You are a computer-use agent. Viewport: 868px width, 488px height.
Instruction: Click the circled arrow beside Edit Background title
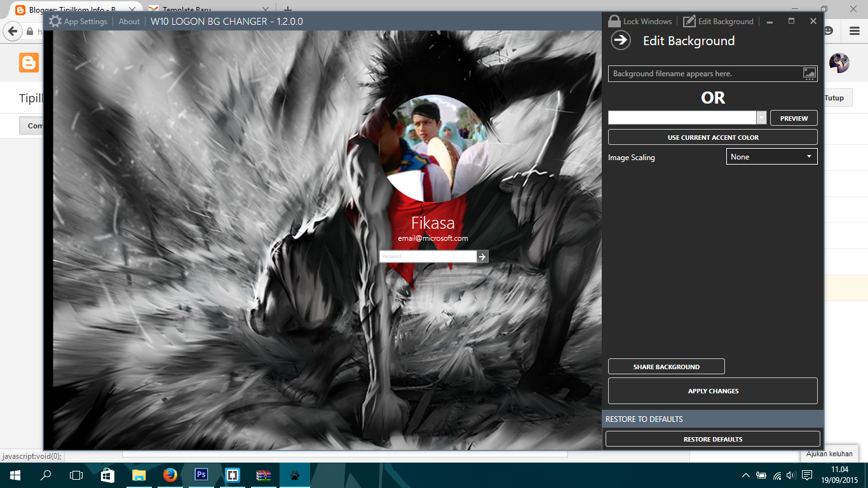click(621, 41)
